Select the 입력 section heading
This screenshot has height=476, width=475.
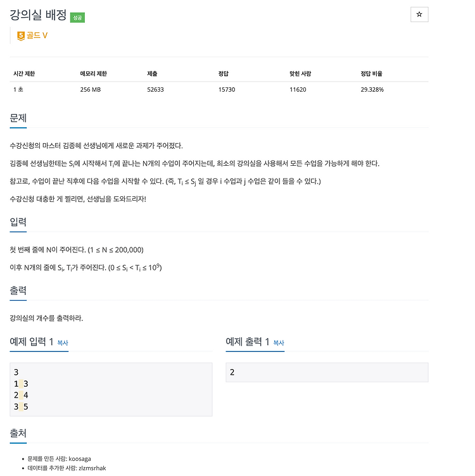(x=18, y=222)
